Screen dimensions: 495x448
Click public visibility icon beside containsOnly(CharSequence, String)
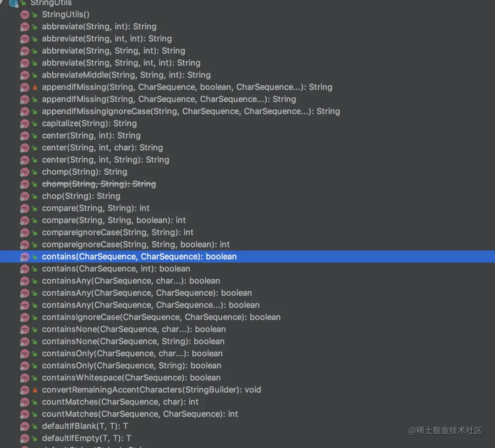[x=35, y=366]
